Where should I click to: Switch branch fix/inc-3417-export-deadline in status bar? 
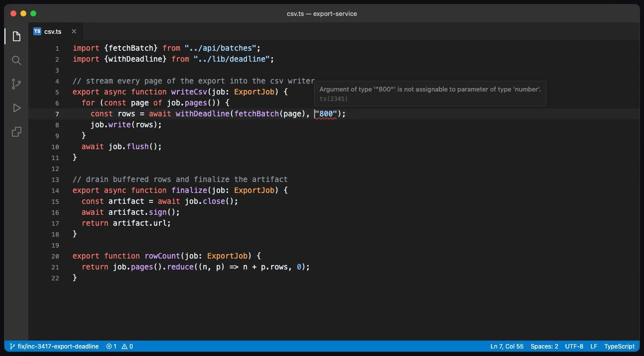tap(54, 346)
